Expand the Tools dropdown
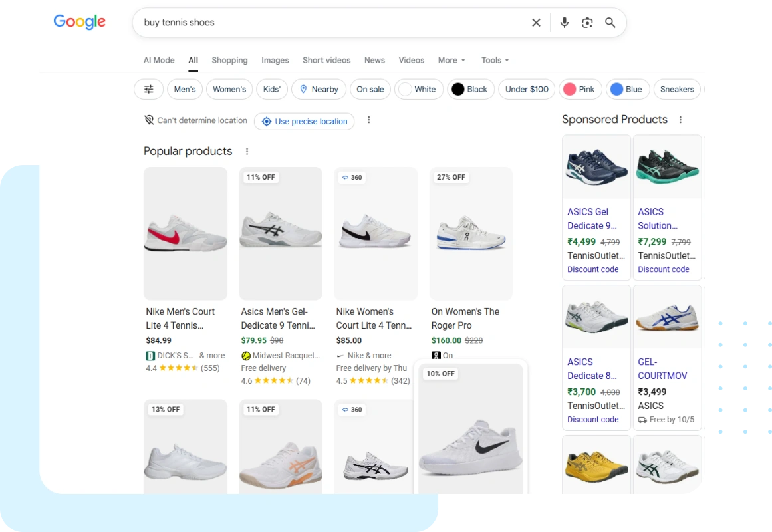 [495, 60]
